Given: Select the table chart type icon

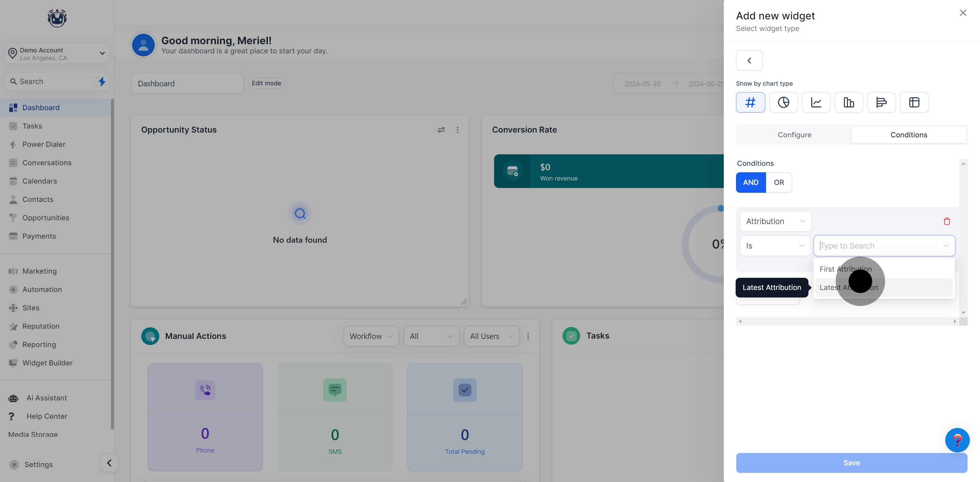Looking at the screenshot, I should [x=914, y=102].
